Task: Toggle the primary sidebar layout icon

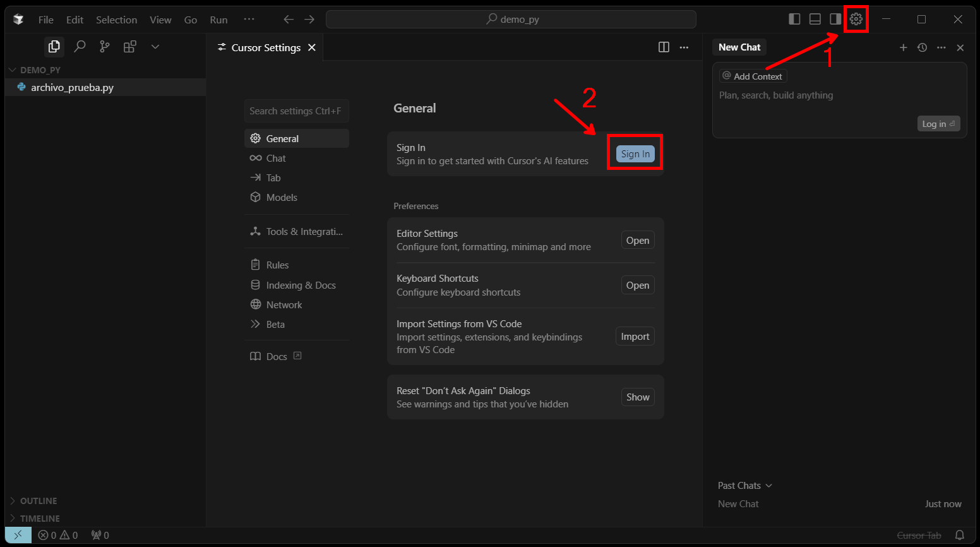Action: tap(795, 19)
